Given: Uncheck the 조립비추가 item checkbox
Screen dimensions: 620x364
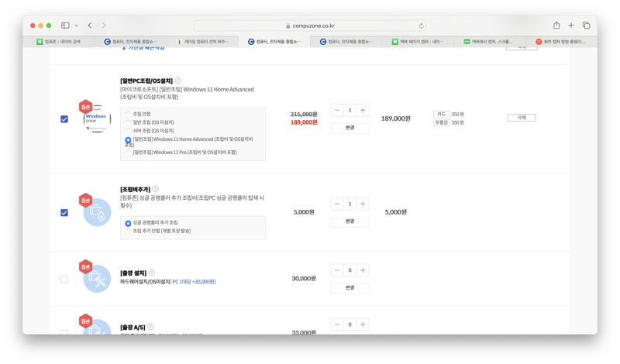Looking at the screenshot, I should click(x=64, y=213).
